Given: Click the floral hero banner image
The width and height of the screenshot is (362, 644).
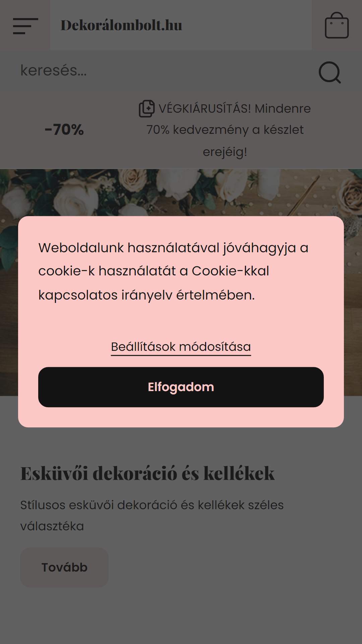Looking at the screenshot, I should click(181, 193).
